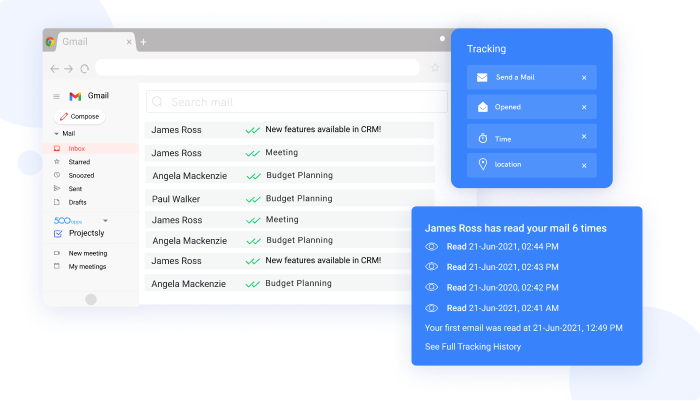Click the browser forward arrow
The width and height of the screenshot is (700, 401).
[69, 68]
